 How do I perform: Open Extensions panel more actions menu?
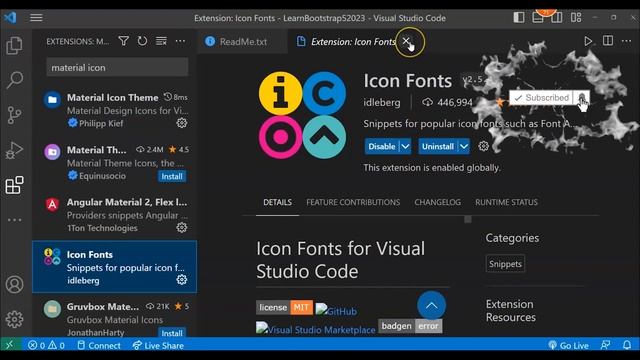tap(180, 41)
